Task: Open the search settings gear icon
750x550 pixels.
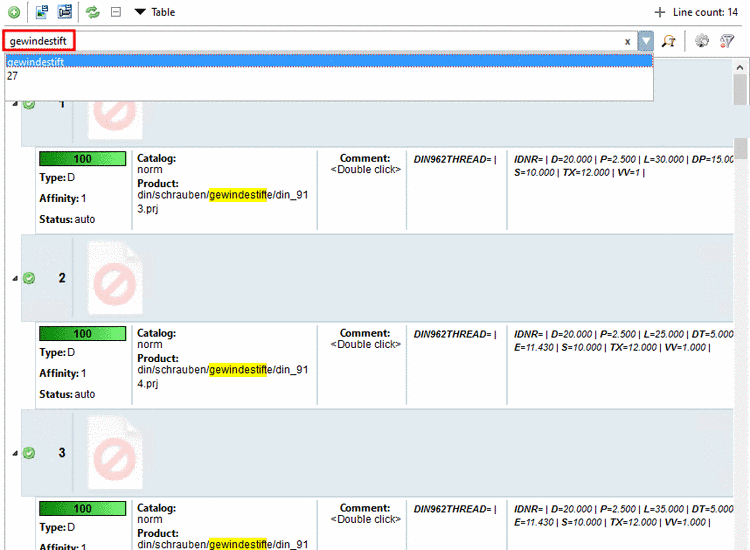Action: (702, 41)
